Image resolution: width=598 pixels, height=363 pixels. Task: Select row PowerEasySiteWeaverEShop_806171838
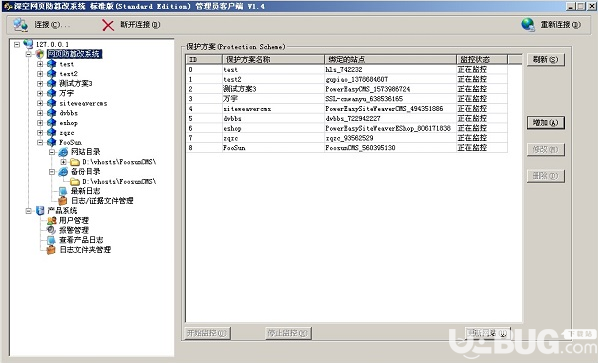[347, 128]
